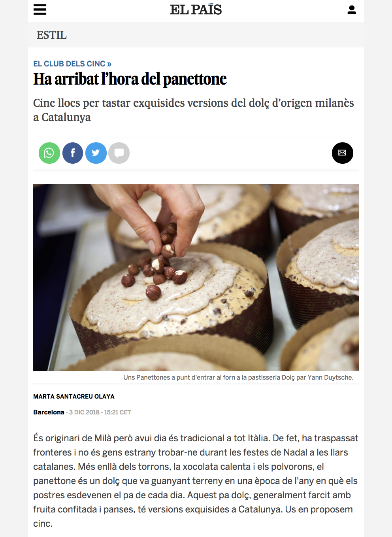Click the article subtitle about Cinc llocs
Screen dimensions: 392x537
pos(194,110)
